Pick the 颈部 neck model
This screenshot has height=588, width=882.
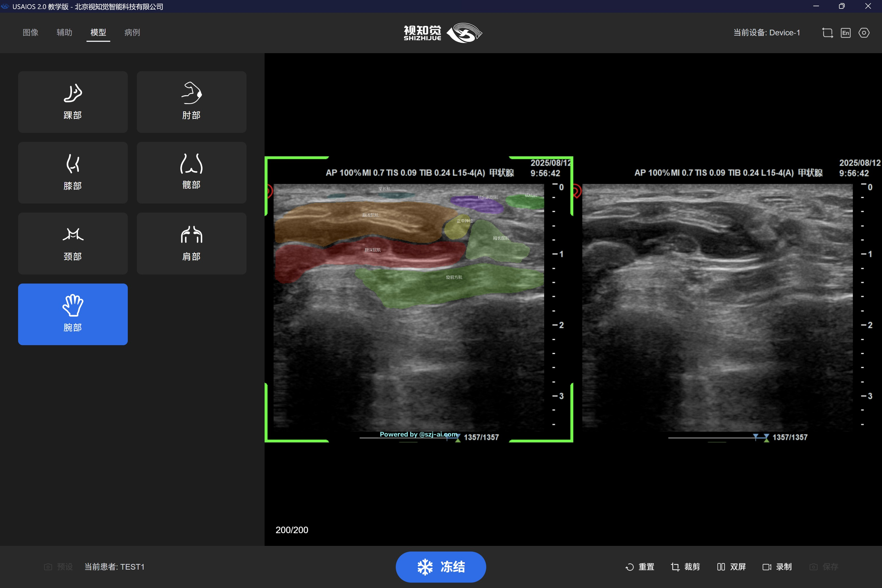73,243
